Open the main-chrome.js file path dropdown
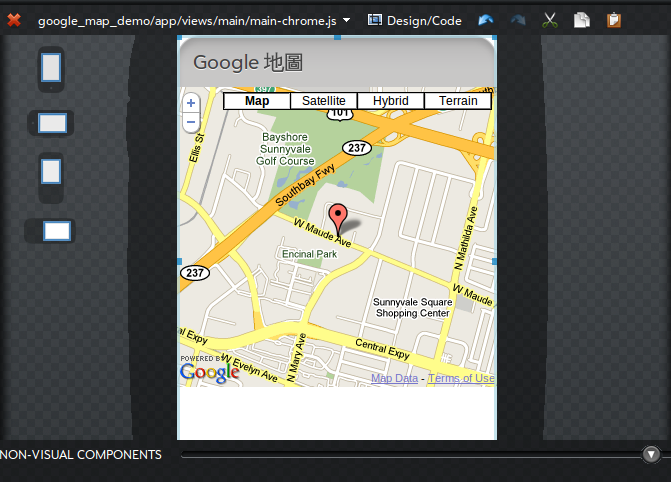Viewport: 671px width, 482px height. coord(347,20)
